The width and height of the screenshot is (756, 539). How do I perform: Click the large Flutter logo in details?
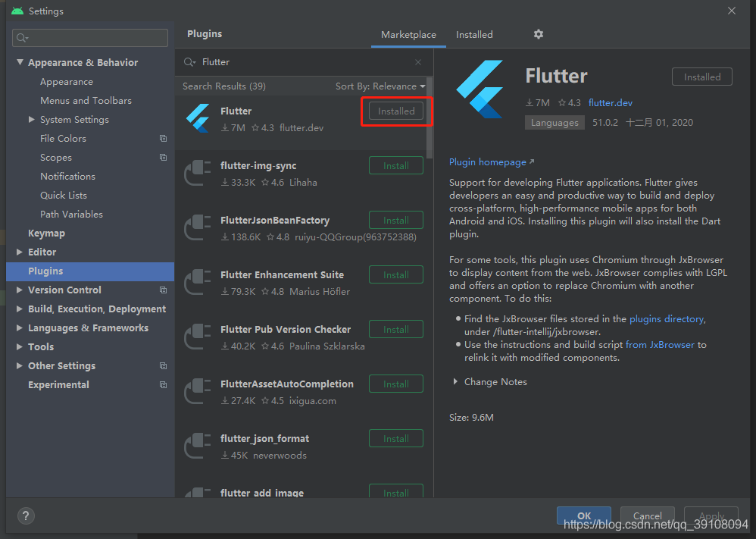coord(480,89)
